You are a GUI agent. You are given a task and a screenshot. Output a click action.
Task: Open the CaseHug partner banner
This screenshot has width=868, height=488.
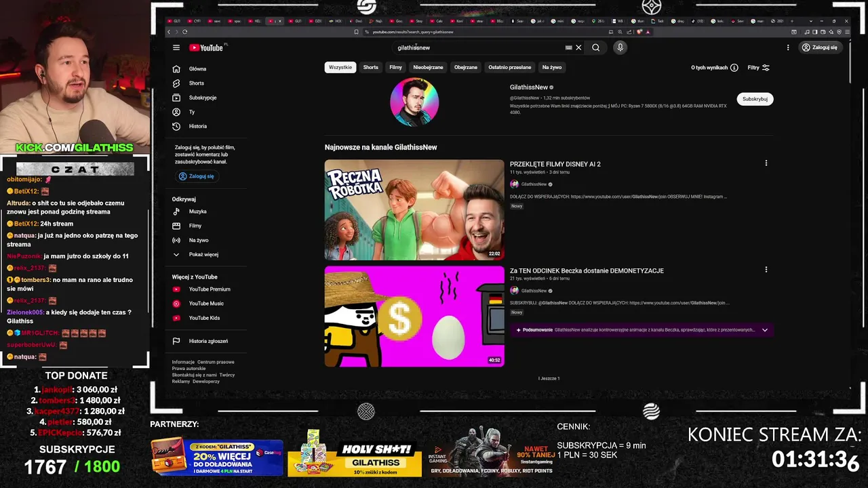tap(217, 455)
